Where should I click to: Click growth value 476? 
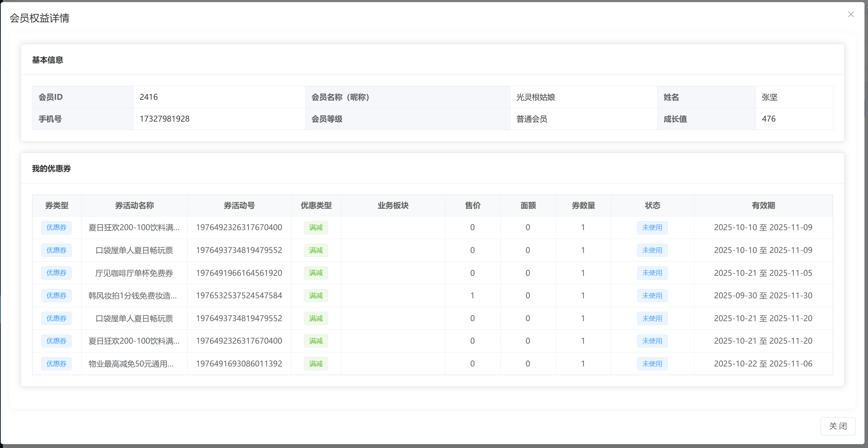click(768, 119)
